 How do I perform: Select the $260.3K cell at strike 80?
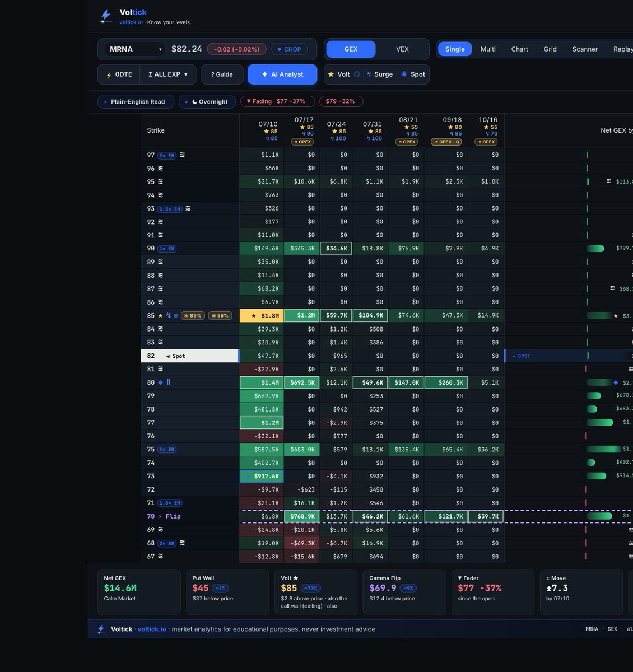pyautogui.click(x=446, y=382)
